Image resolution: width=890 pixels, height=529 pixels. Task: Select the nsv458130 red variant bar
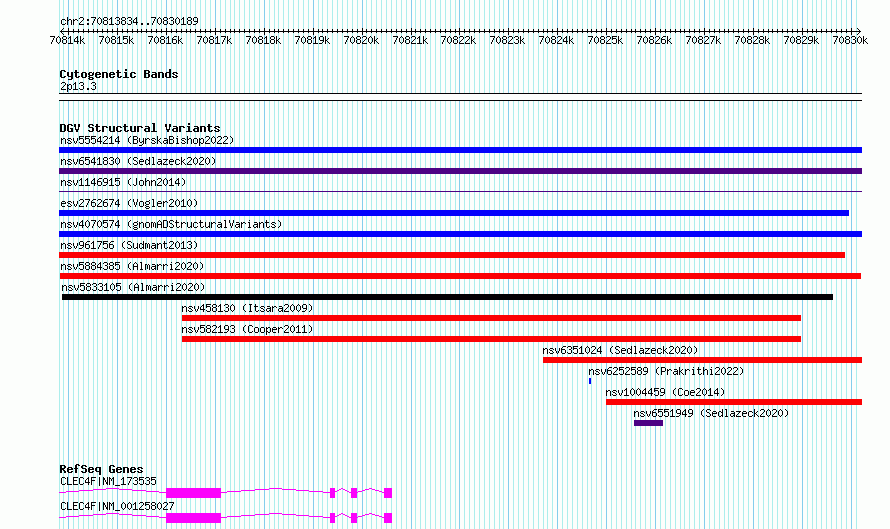pos(492,318)
